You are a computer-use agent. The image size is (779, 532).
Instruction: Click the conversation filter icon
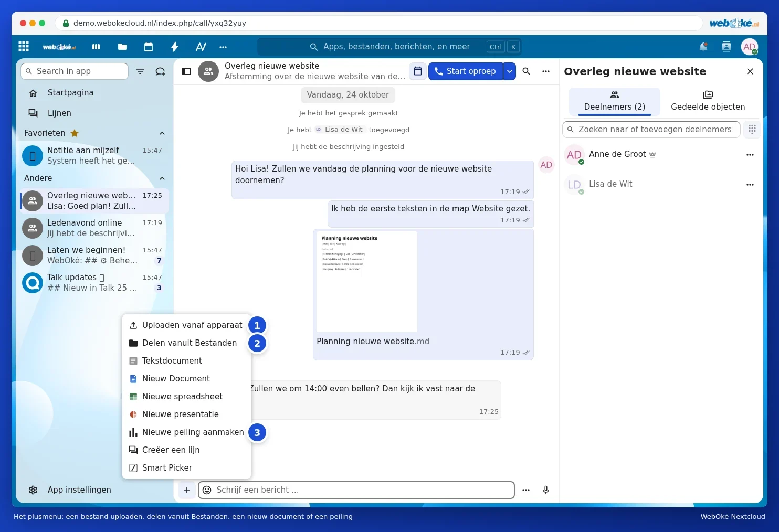[140, 71]
